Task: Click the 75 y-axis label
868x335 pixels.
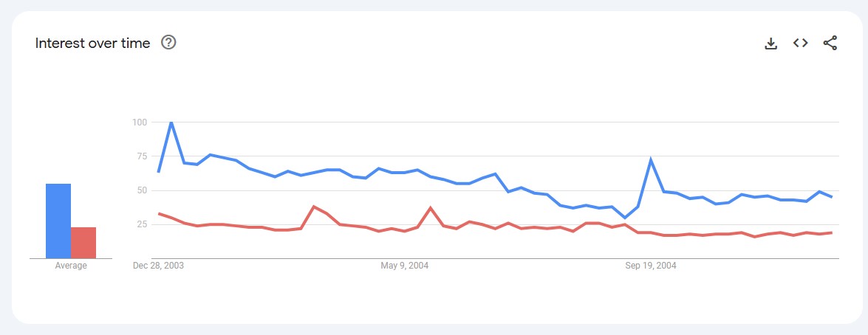Action: 142,156
